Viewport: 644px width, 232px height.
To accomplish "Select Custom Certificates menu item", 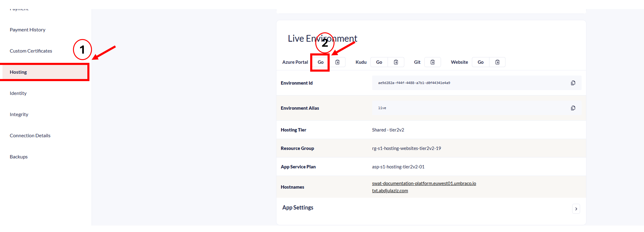I will (31, 51).
